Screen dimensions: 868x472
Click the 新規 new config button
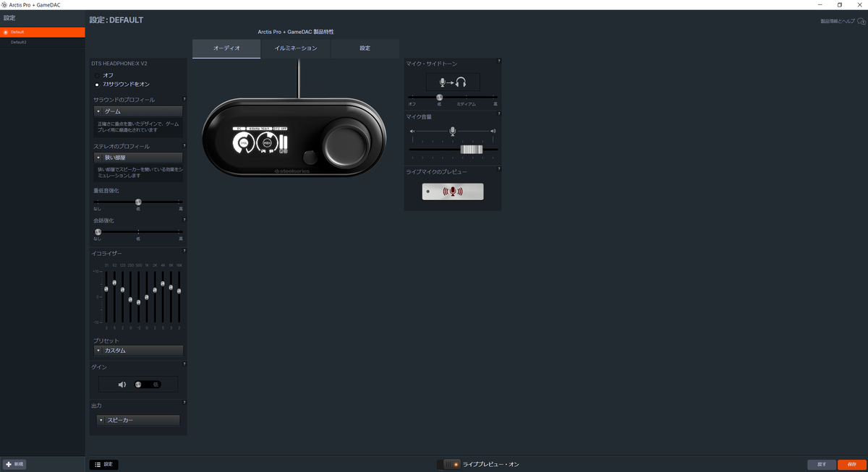14,464
